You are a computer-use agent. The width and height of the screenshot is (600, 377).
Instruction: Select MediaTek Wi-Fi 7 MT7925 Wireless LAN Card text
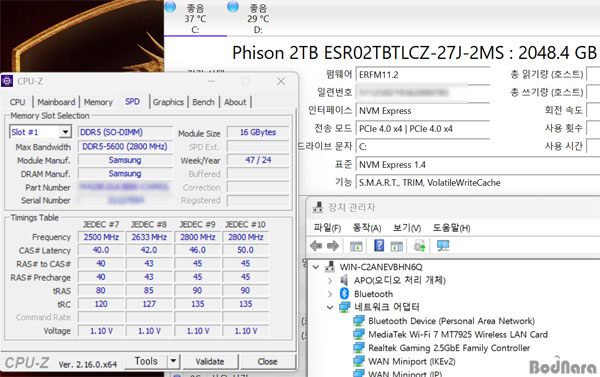458,334
